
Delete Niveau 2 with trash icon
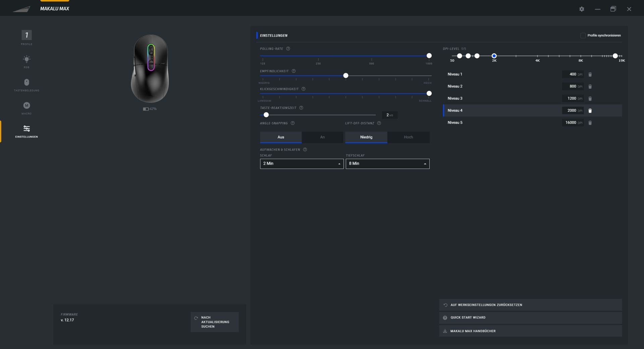(590, 86)
